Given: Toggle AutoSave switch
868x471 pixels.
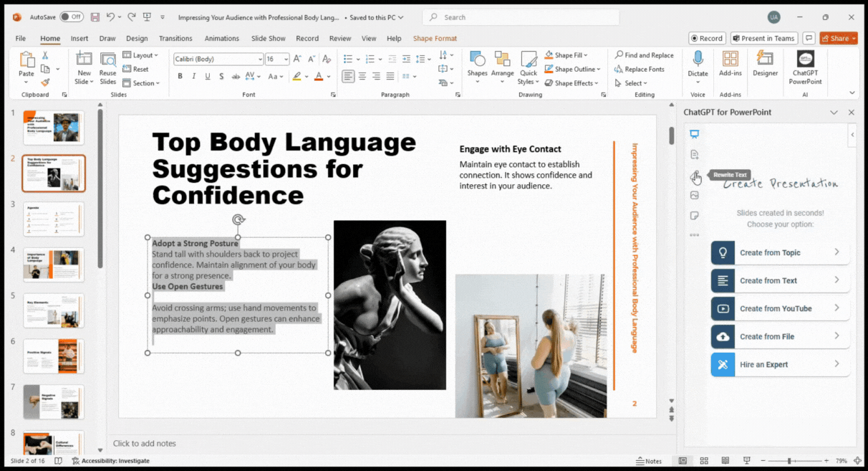Looking at the screenshot, I should [x=71, y=16].
